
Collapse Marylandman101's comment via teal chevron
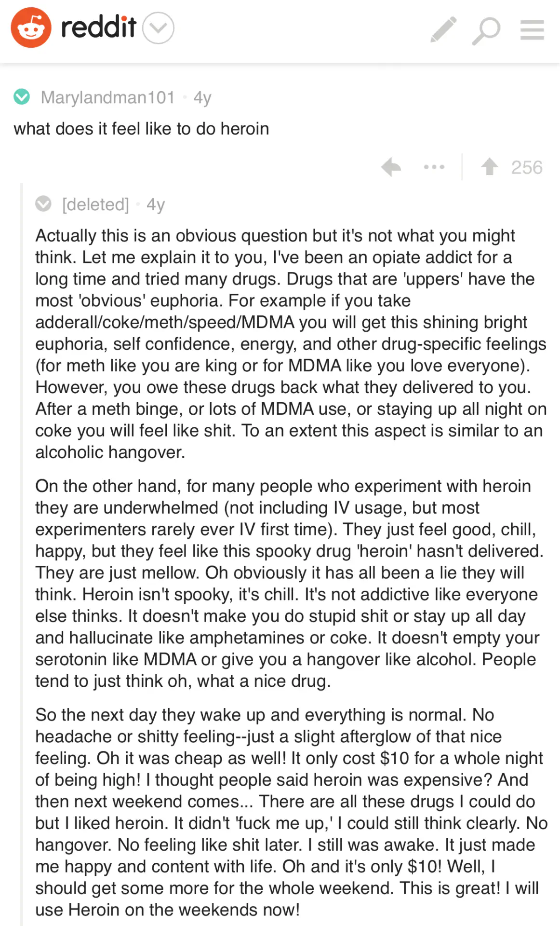(22, 97)
